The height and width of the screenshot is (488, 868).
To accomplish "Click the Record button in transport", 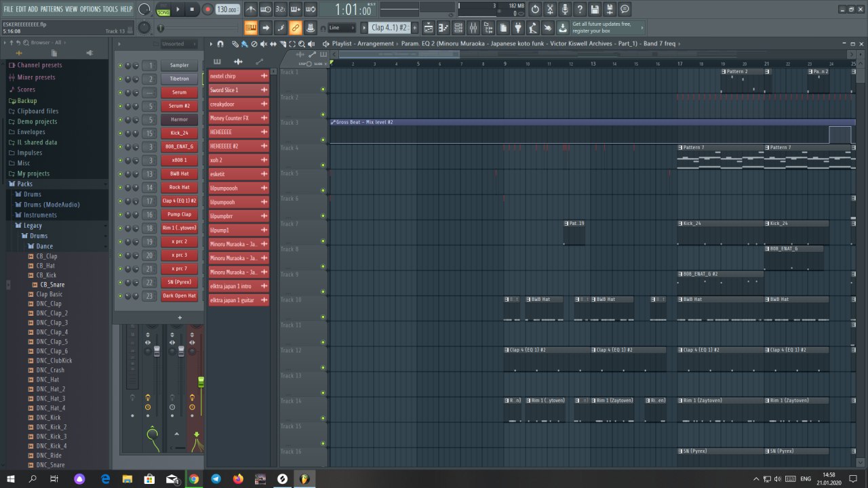I will (208, 9).
